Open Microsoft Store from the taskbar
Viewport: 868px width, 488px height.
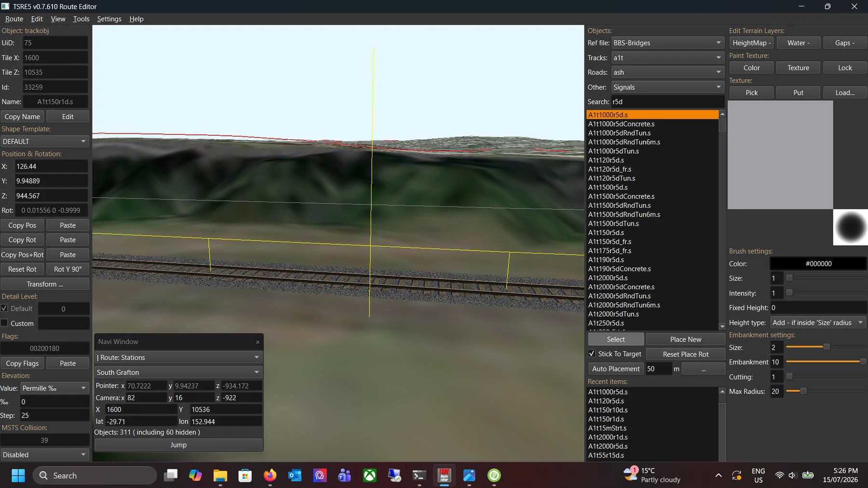(x=245, y=475)
